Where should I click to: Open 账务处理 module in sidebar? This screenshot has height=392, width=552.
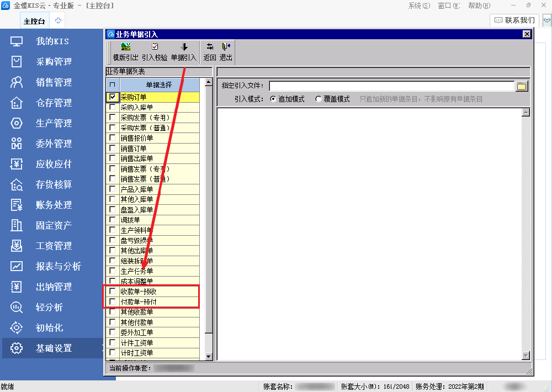coord(54,205)
